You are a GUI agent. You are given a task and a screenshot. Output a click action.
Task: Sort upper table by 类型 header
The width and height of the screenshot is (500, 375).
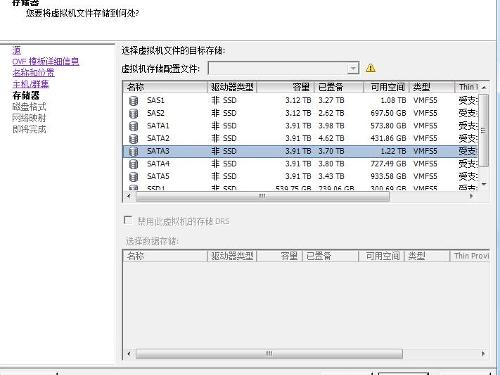(x=432, y=87)
